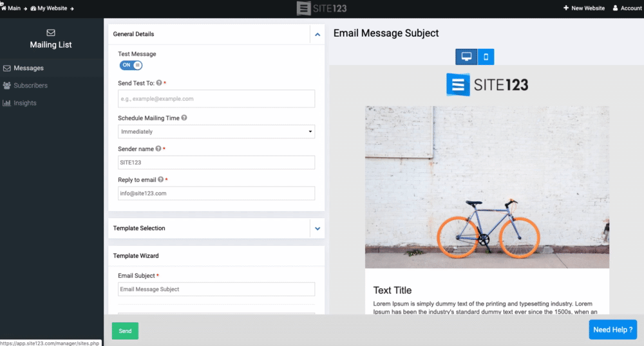This screenshot has width=644, height=346.
Task: Open the Messages sidebar item
Action: 52,68
